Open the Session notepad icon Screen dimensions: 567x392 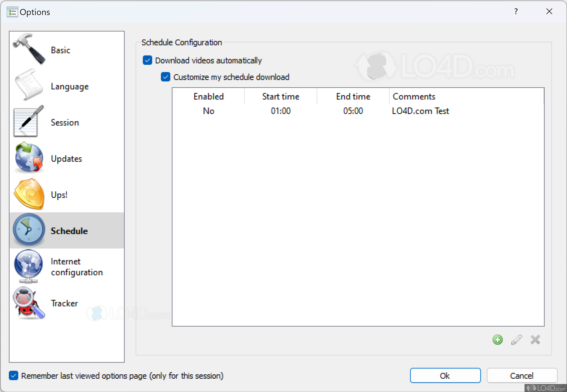pos(28,122)
